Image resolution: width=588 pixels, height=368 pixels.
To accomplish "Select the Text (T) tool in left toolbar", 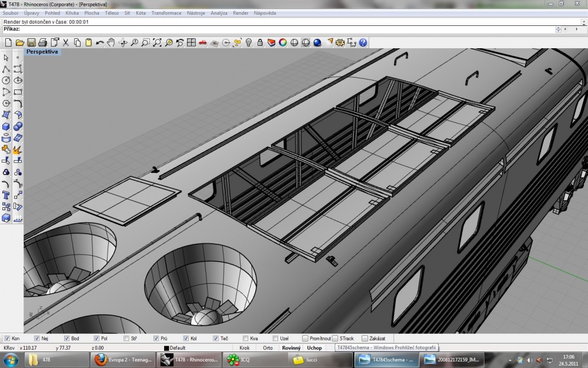I will 6,195.
